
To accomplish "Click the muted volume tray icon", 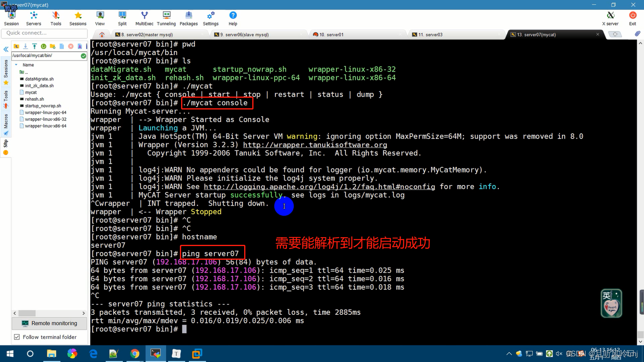I will (559, 354).
